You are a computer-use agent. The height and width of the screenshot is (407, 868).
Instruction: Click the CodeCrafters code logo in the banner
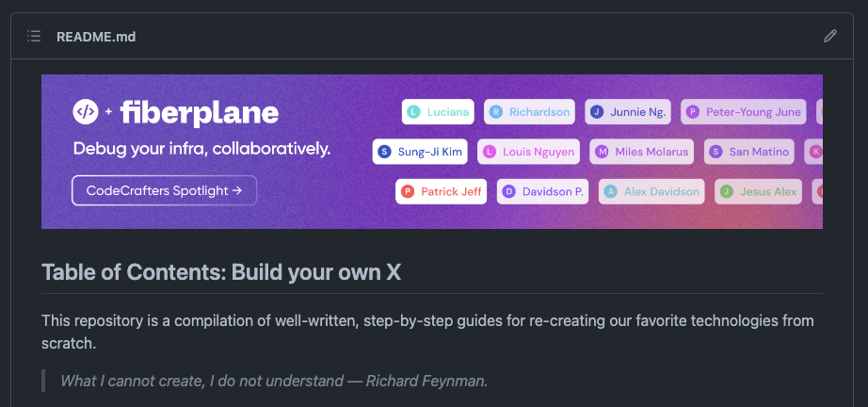tap(86, 112)
